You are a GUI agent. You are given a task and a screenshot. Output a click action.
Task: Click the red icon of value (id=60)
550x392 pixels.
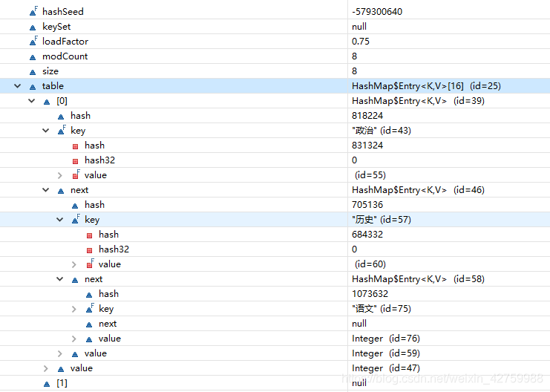90,264
